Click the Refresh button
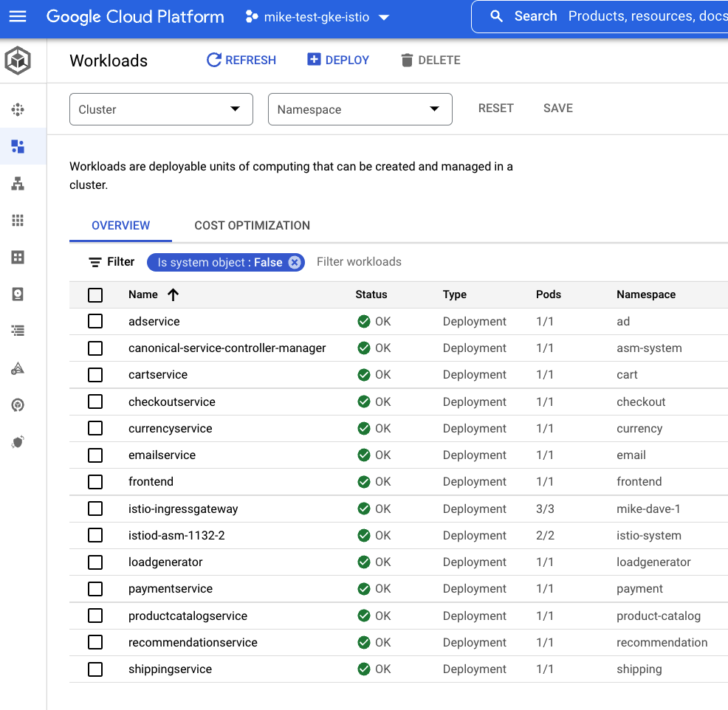The image size is (728, 710). pyautogui.click(x=241, y=60)
